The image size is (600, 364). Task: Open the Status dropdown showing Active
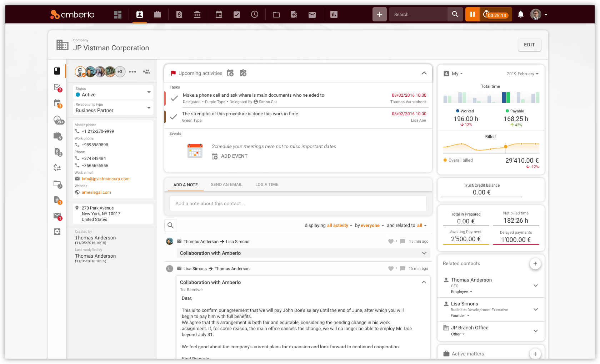point(113,92)
